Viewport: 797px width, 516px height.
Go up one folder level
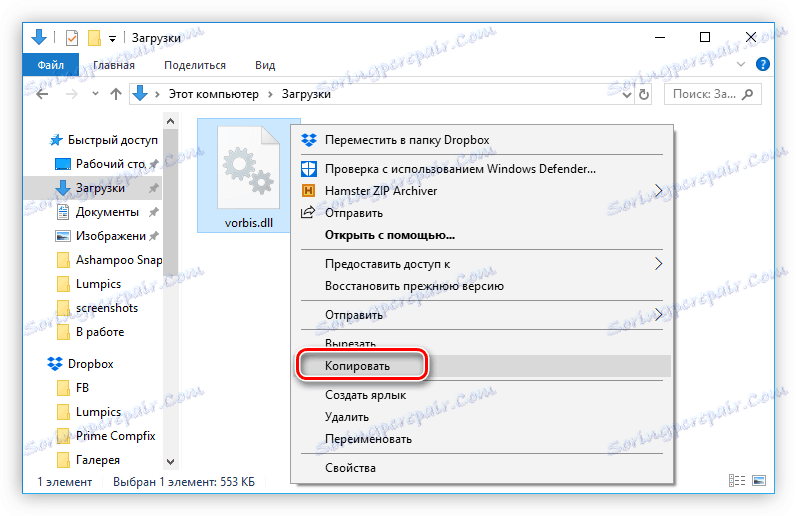(116, 94)
